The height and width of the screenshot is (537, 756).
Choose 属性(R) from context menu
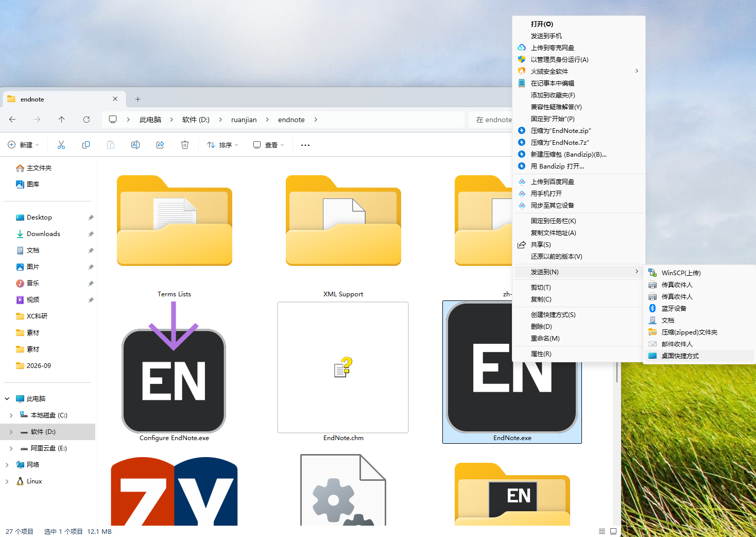tap(579, 354)
